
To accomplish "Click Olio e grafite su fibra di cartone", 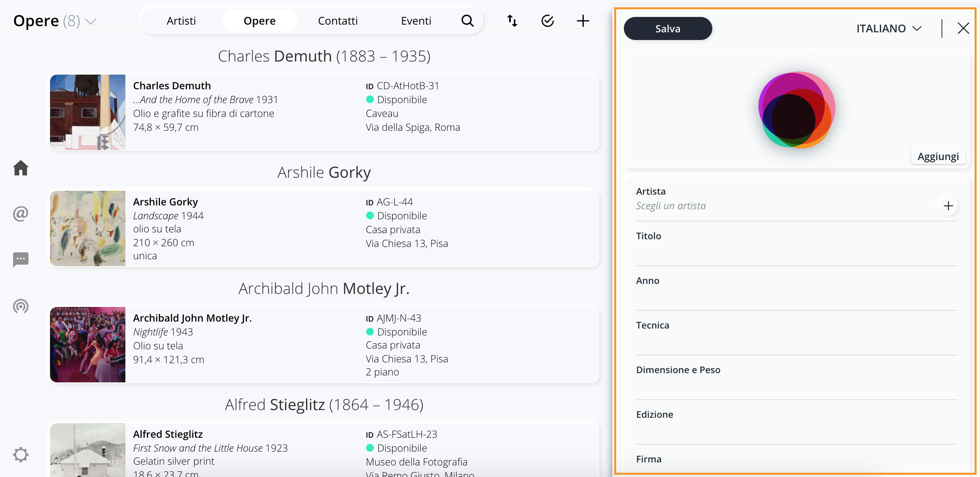I will 203,113.
